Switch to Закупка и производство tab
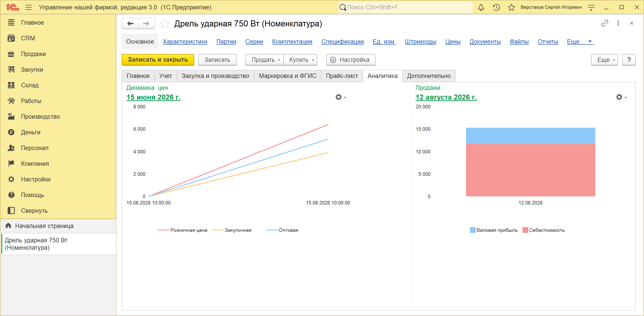This screenshot has height=316, width=644. point(215,76)
